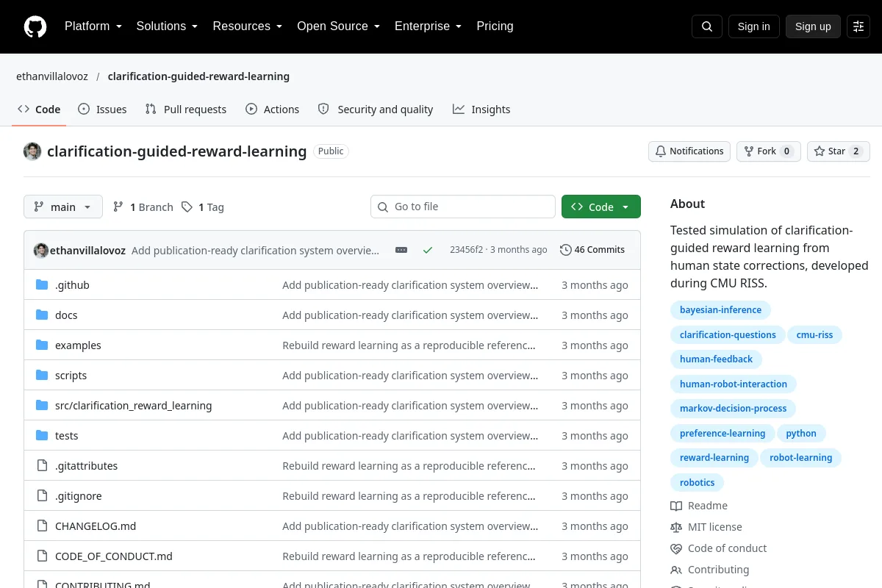The width and height of the screenshot is (882, 588).
Task: Open the docs folder icon
Action: tap(42, 315)
